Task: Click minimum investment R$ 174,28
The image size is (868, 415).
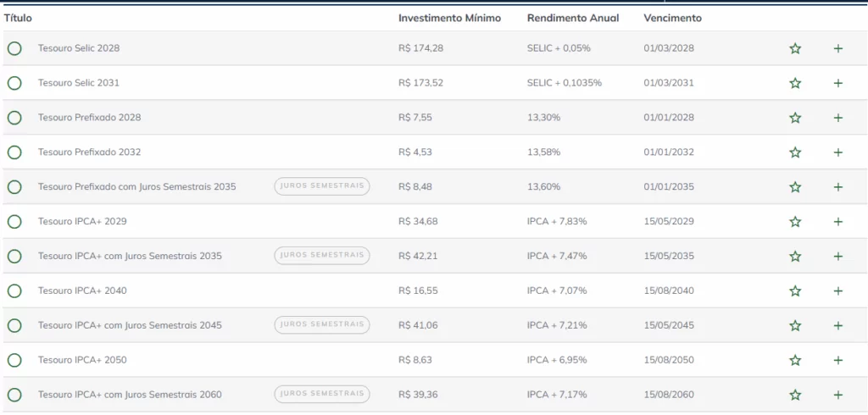Action: pos(420,48)
